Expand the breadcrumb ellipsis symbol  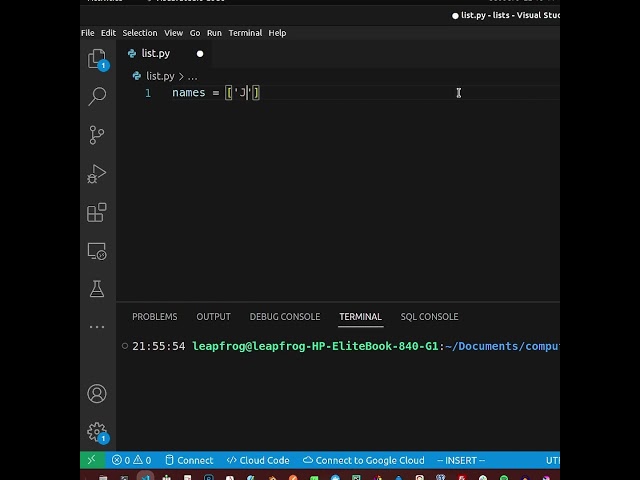point(193,76)
